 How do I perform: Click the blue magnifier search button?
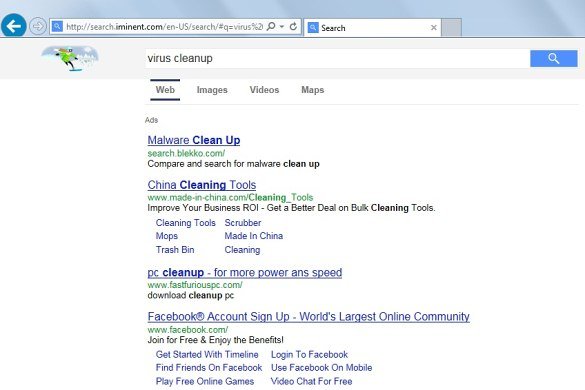point(554,59)
